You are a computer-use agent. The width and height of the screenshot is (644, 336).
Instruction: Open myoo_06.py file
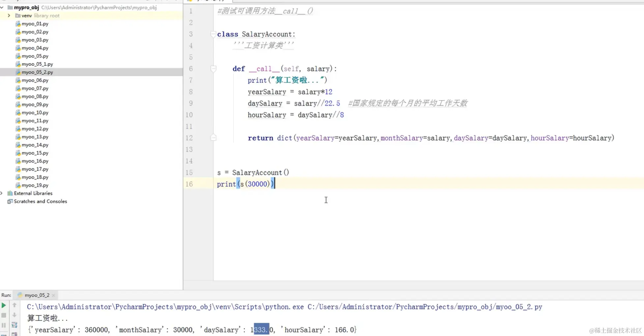point(35,80)
